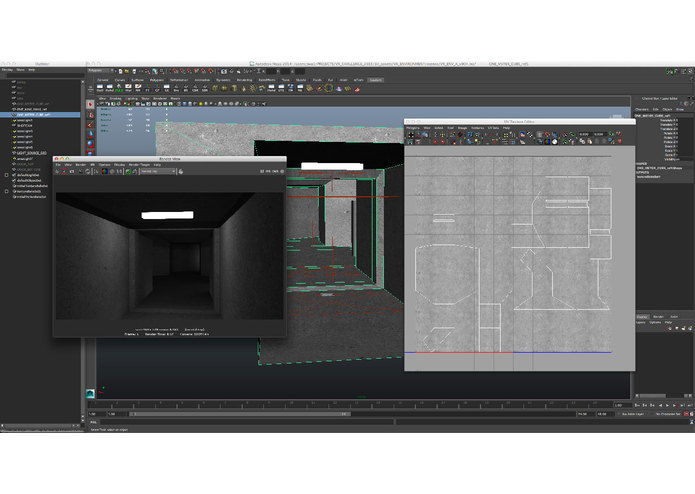Open the quick layout button below the toolbox
The height and width of the screenshot is (494, 695).
[90, 393]
